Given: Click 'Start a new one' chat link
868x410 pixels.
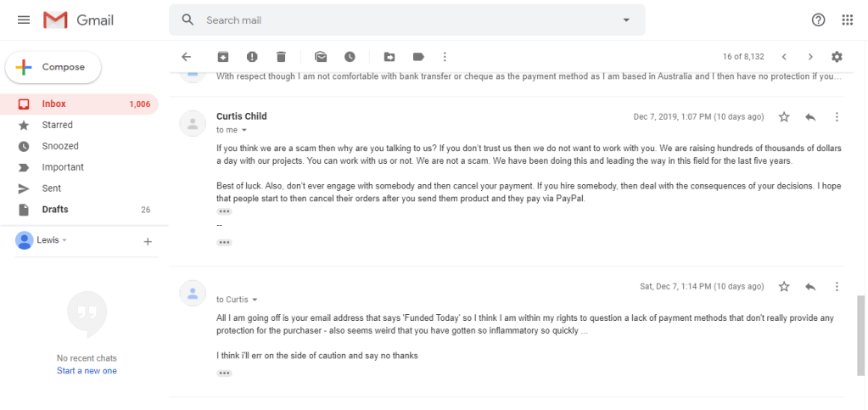Looking at the screenshot, I should (87, 371).
